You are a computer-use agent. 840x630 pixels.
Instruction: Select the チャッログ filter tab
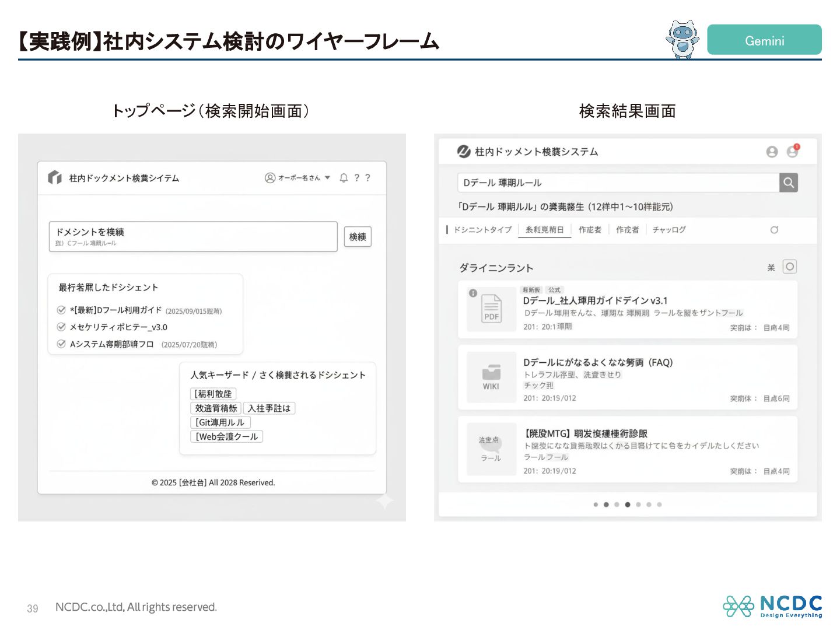(x=669, y=230)
